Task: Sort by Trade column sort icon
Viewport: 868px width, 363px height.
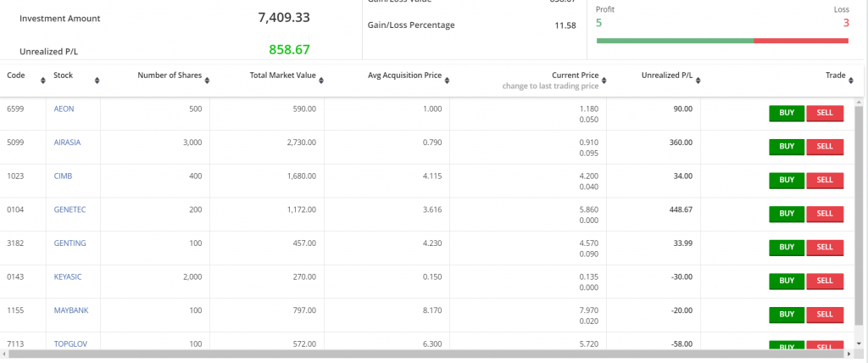Action: (x=851, y=81)
